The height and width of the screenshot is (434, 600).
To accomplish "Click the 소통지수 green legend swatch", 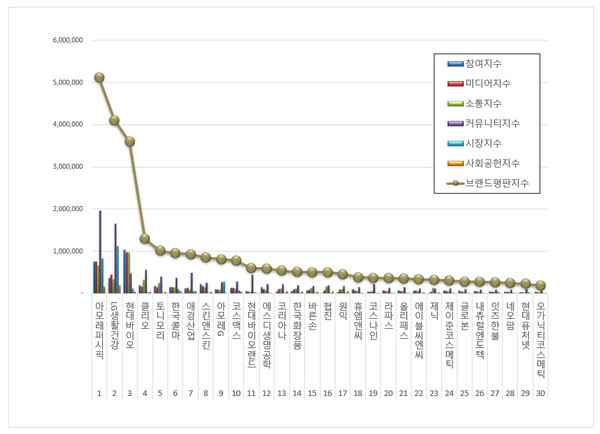I will tap(453, 103).
